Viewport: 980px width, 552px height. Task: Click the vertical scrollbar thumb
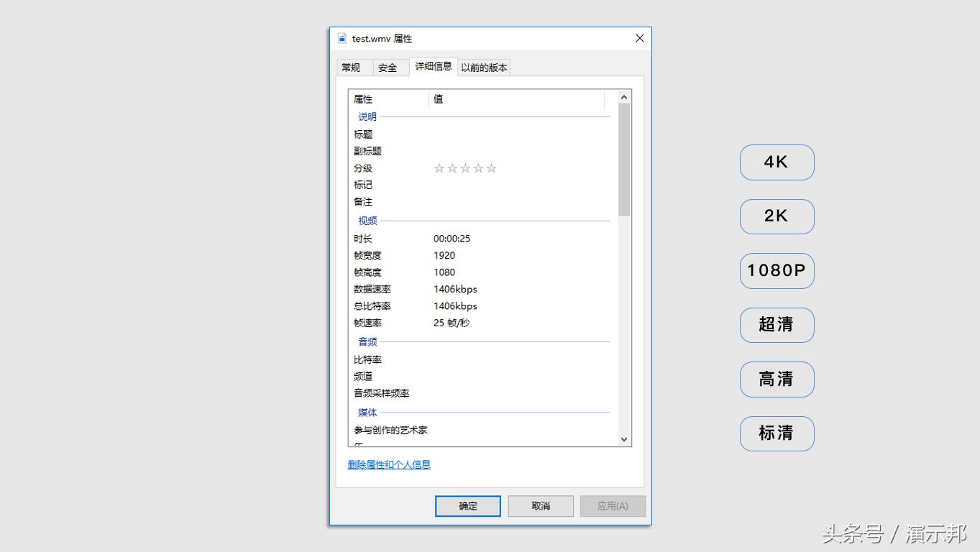(x=623, y=158)
